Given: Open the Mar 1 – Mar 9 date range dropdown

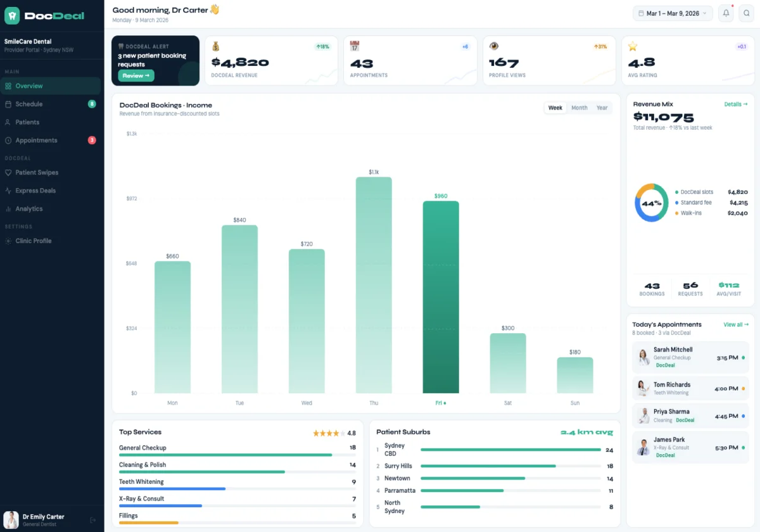Looking at the screenshot, I should click(673, 13).
